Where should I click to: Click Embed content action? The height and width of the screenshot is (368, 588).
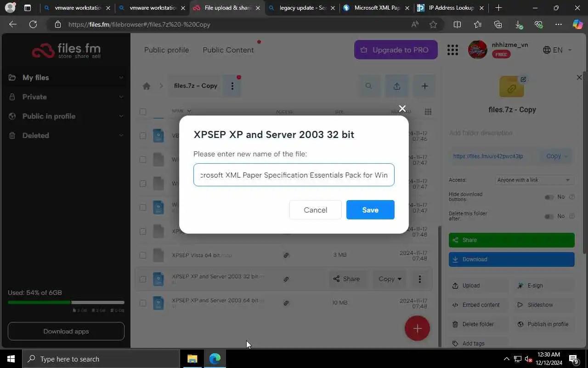pyautogui.click(x=479, y=305)
